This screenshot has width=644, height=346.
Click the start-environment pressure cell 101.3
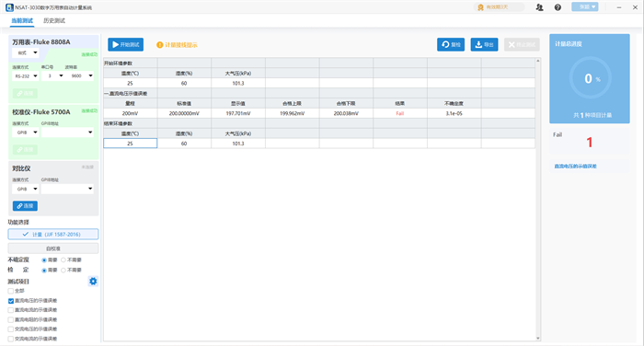[238, 83]
